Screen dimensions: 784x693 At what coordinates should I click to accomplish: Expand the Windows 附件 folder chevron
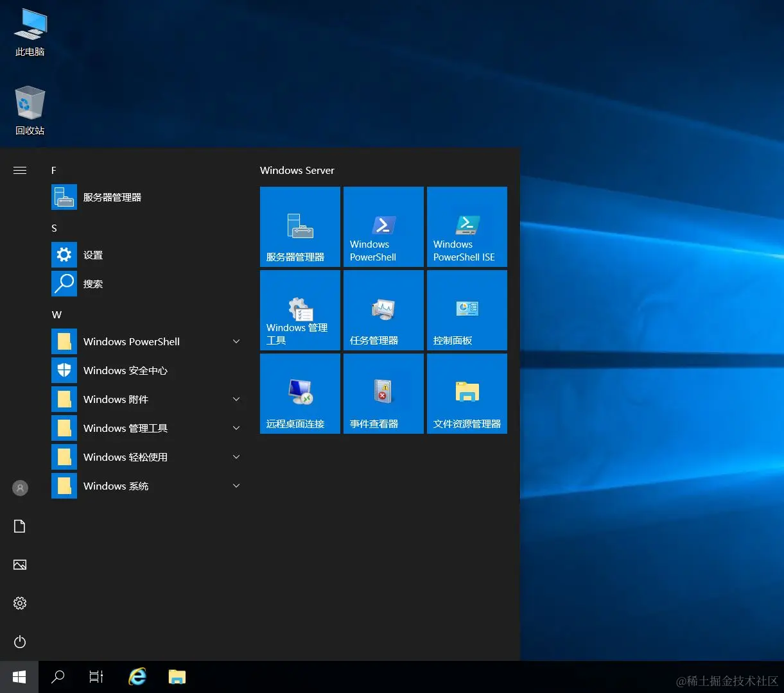(x=236, y=399)
